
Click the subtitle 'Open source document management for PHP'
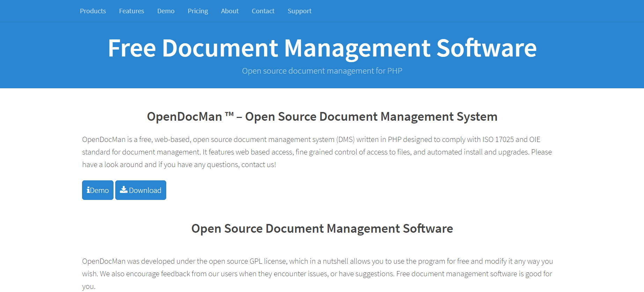[322, 71]
